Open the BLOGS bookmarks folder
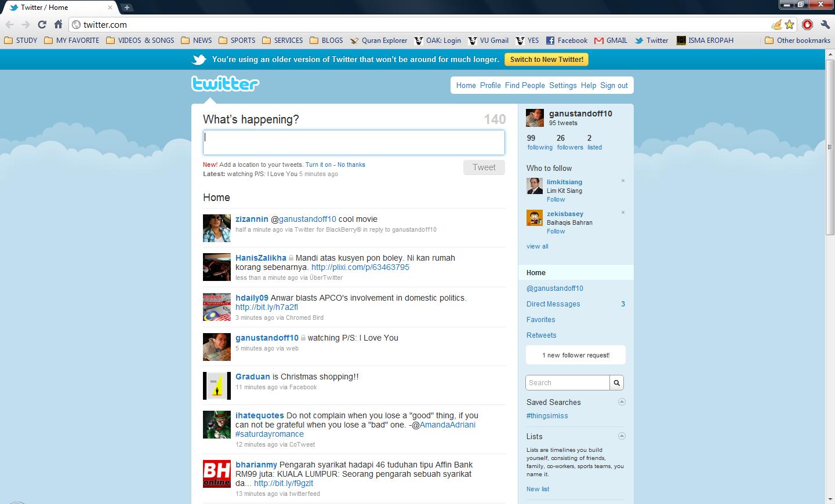835x504 pixels. click(x=326, y=41)
